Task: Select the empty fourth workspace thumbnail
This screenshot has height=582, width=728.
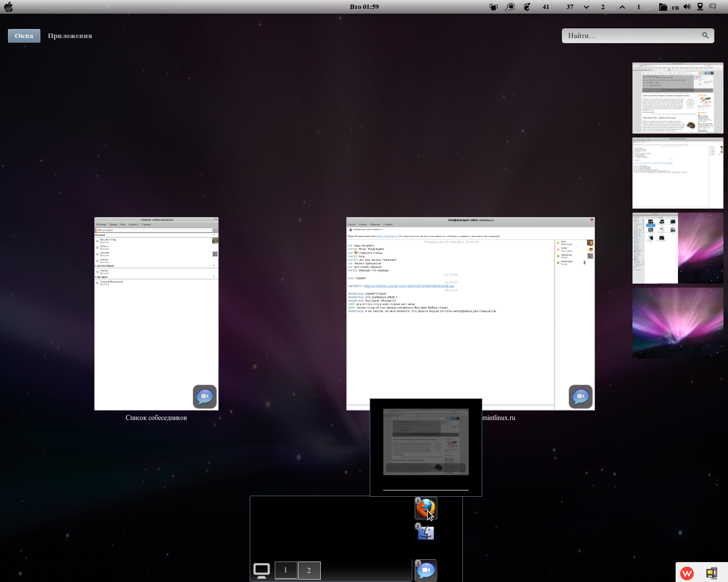Action: click(678, 323)
